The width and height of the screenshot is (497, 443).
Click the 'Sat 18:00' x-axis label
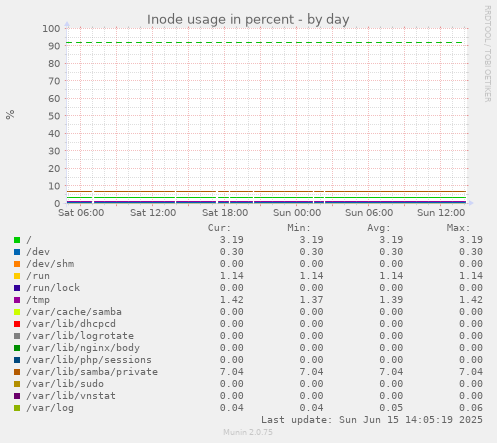[225, 213]
